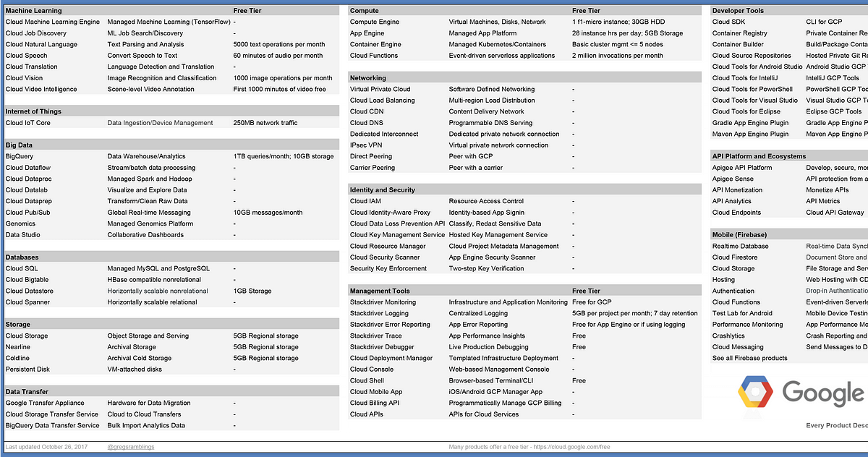The image size is (868, 457).
Task: Click '250MB network traffic' free tier value
Action: click(x=265, y=123)
